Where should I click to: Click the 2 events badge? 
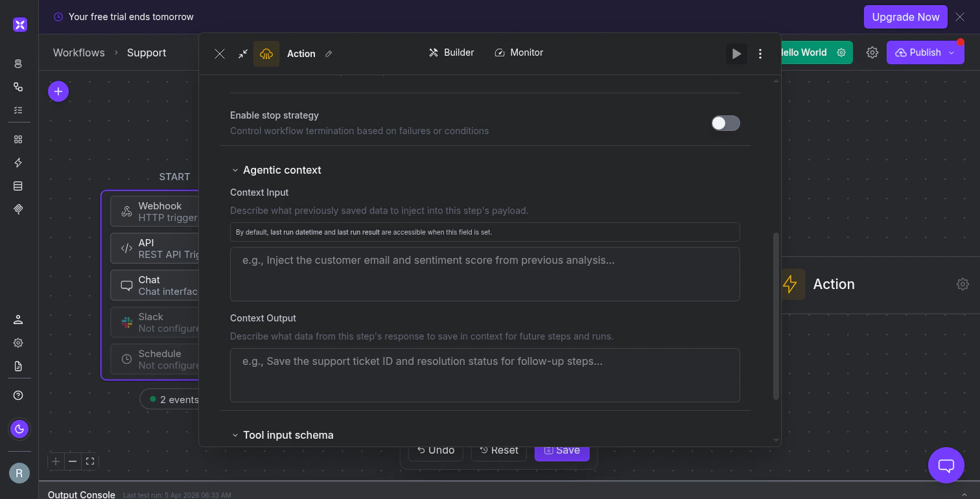(169, 400)
